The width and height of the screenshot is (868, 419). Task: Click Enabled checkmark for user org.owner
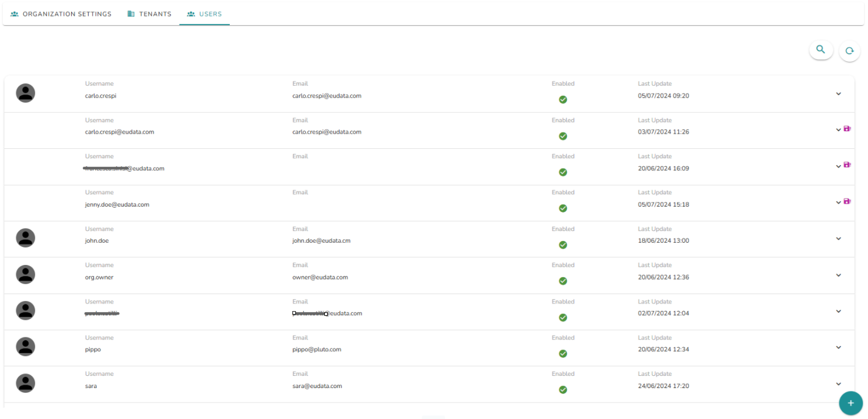tap(563, 281)
